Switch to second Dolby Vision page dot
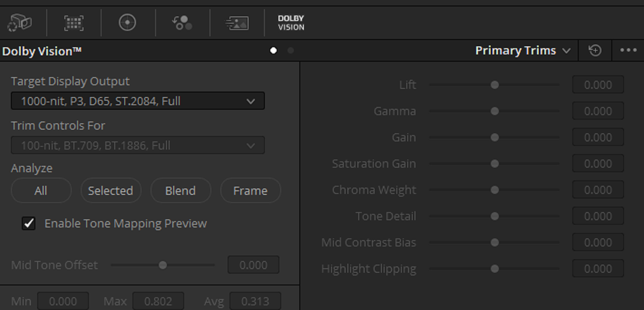The image size is (644, 310). point(290,50)
